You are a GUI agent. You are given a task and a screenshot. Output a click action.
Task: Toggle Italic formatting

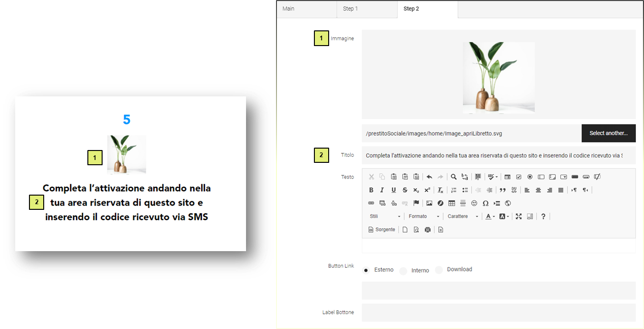click(382, 190)
